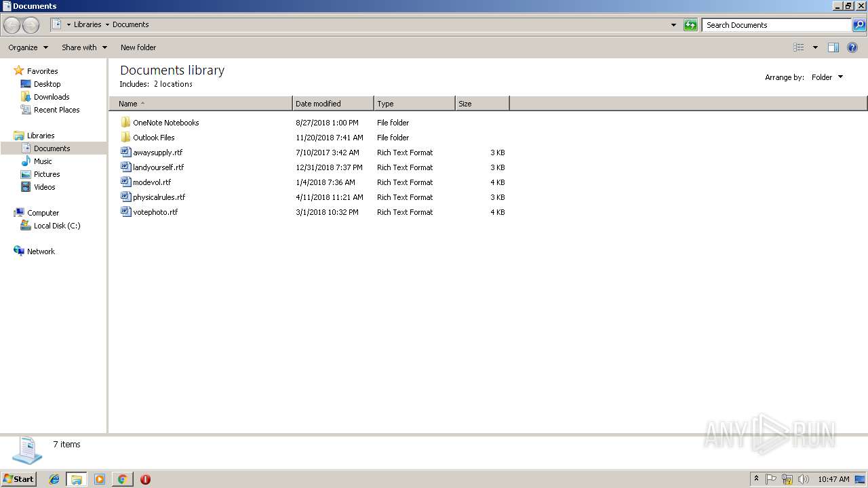Open Internet Explorer from the taskbar
Image resolution: width=868 pixels, height=488 pixels.
54,479
